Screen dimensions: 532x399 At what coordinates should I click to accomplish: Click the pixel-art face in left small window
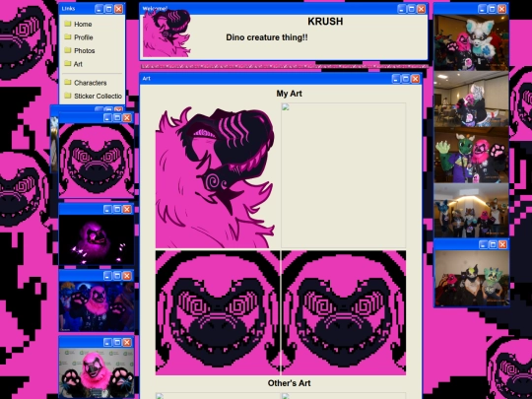point(97,161)
